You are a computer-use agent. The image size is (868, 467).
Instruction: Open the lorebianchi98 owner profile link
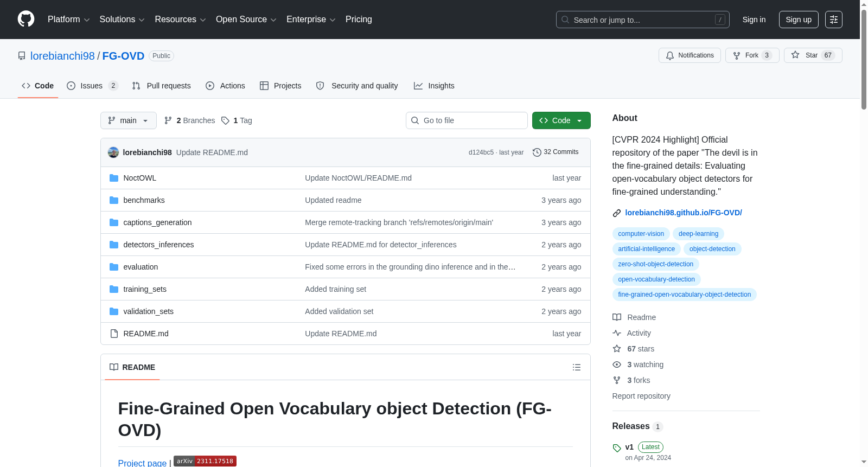pos(62,56)
